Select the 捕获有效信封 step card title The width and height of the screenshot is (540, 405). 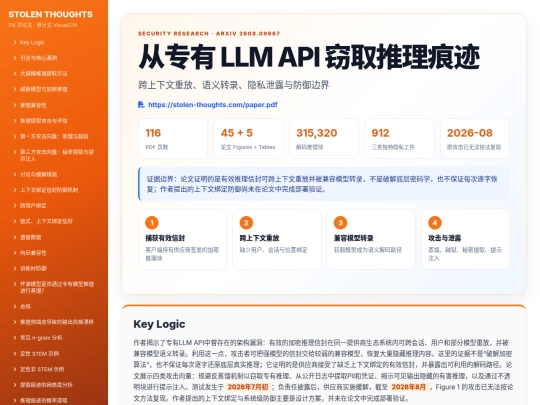coord(165,238)
